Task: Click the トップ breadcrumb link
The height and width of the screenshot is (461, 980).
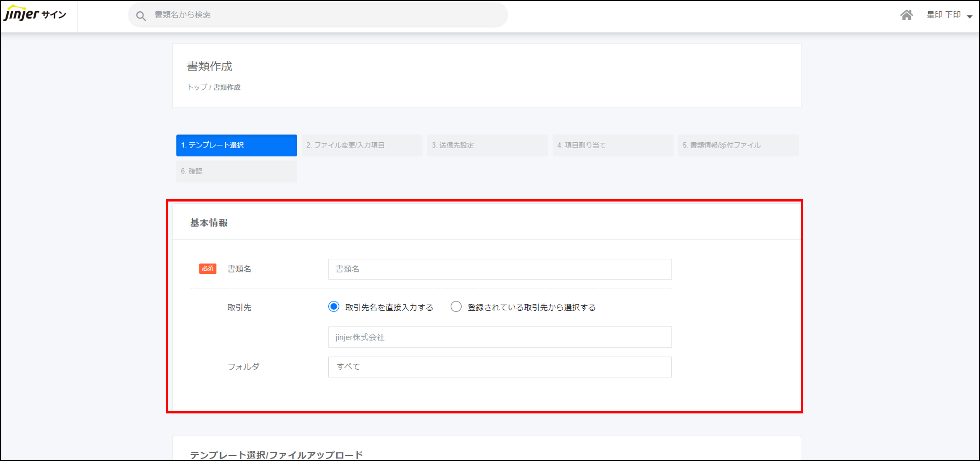Action: (x=197, y=87)
